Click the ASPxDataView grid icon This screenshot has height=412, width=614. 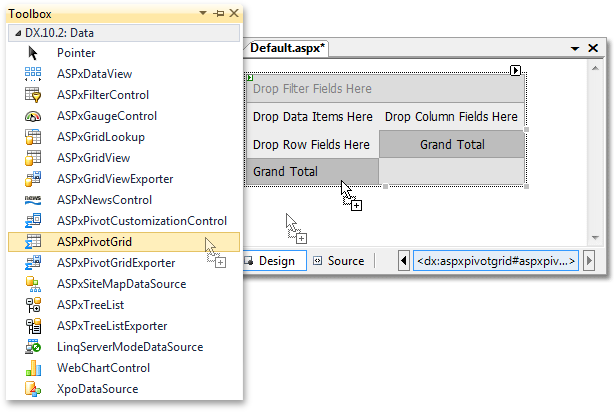(33, 74)
